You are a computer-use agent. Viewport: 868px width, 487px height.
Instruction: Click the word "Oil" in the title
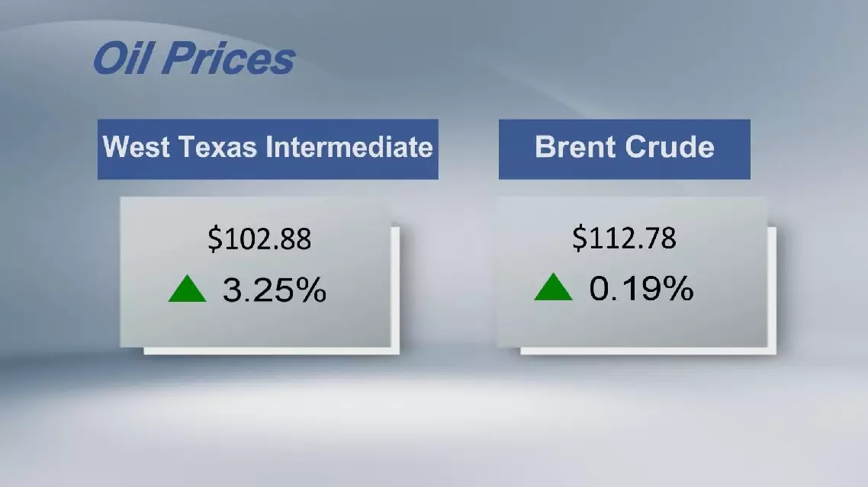(118, 59)
